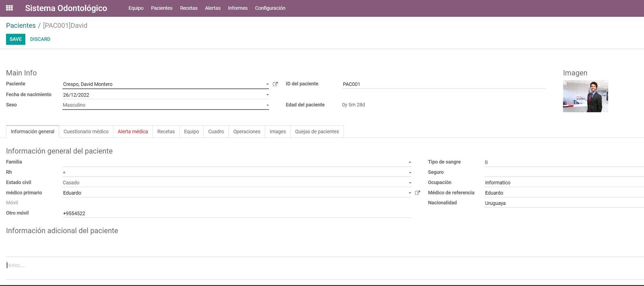Click the patient photo thumbnail

(x=585, y=96)
